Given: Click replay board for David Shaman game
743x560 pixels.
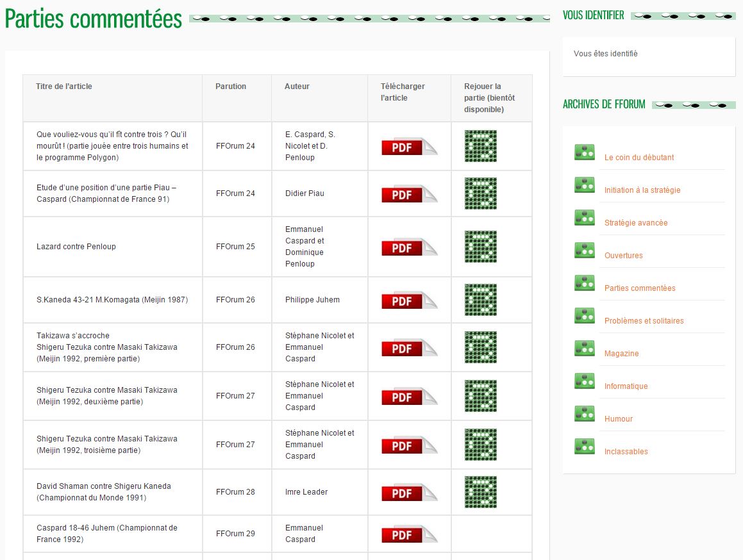Looking at the screenshot, I should pyautogui.click(x=480, y=492).
